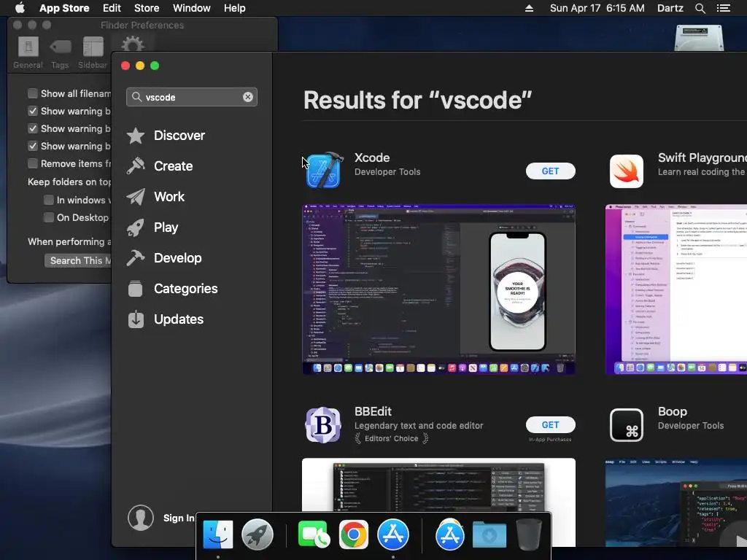Open the Search This Mac dropdown
The image size is (747, 560).
tap(78, 260)
